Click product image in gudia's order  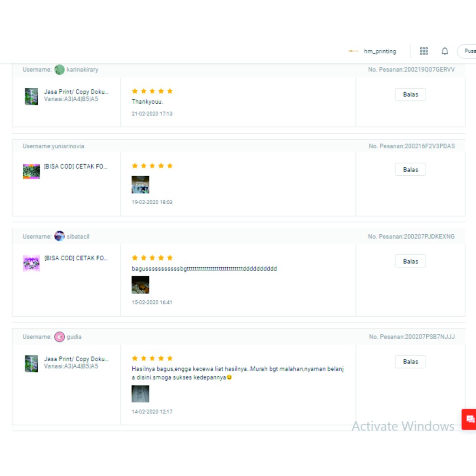31,364
